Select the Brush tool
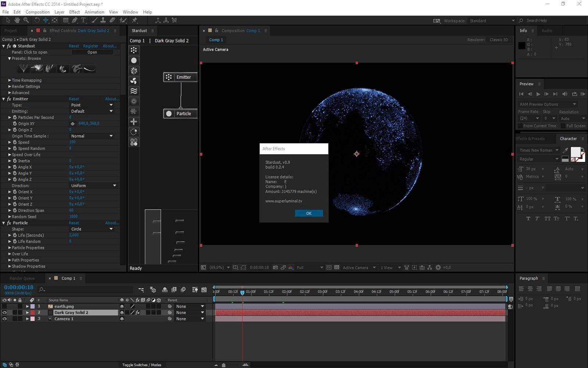This screenshot has width=588, height=368. tap(95, 20)
